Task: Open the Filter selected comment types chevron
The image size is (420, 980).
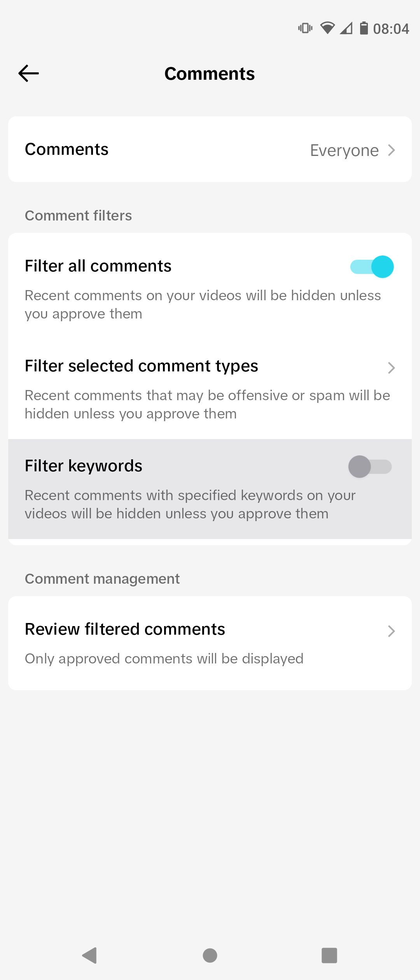Action: tap(392, 368)
